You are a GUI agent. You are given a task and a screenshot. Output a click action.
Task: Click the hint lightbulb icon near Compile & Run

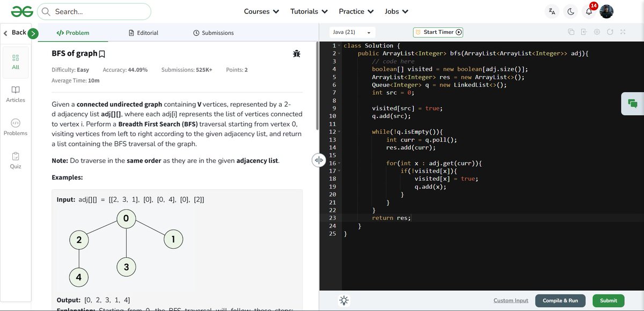click(x=343, y=300)
